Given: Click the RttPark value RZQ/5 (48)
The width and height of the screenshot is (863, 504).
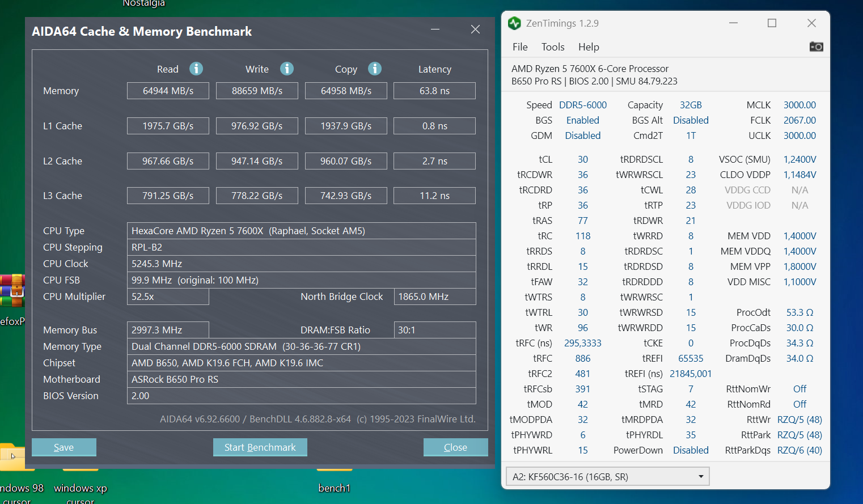Looking at the screenshot, I should tap(799, 435).
